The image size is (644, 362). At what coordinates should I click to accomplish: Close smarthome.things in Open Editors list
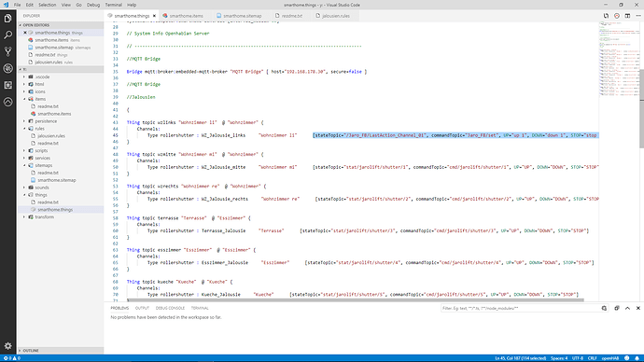pos(25,33)
